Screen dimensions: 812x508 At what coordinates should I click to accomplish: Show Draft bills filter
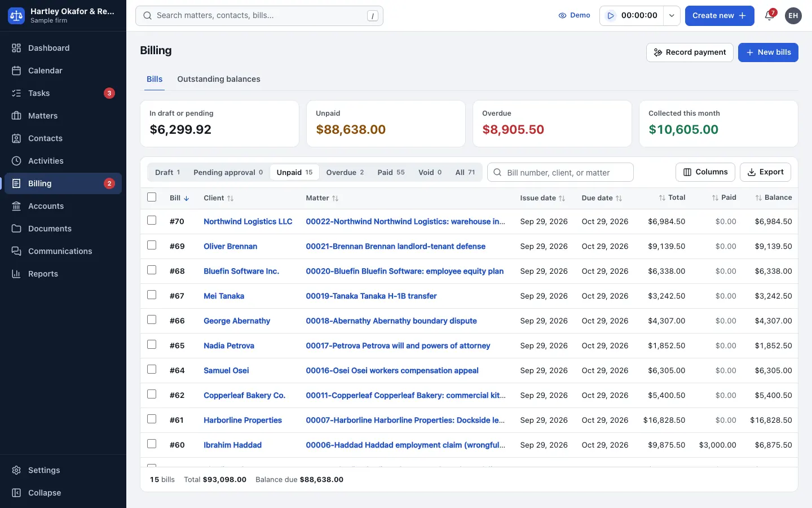point(167,172)
